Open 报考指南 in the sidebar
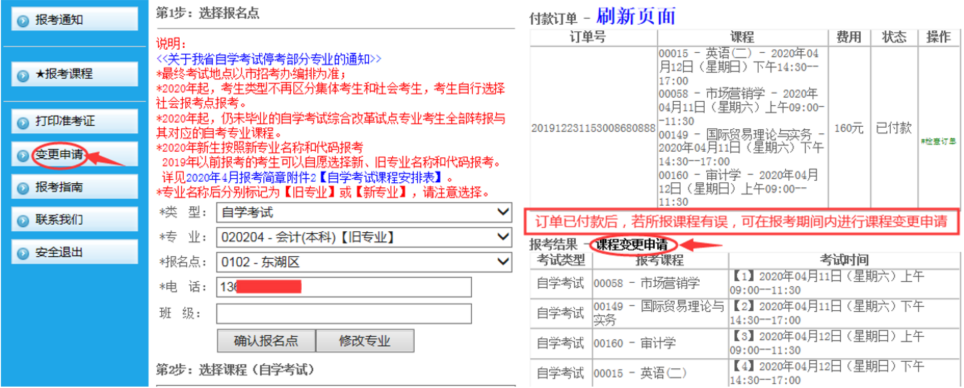 pyautogui.click(x=73, y=187)
